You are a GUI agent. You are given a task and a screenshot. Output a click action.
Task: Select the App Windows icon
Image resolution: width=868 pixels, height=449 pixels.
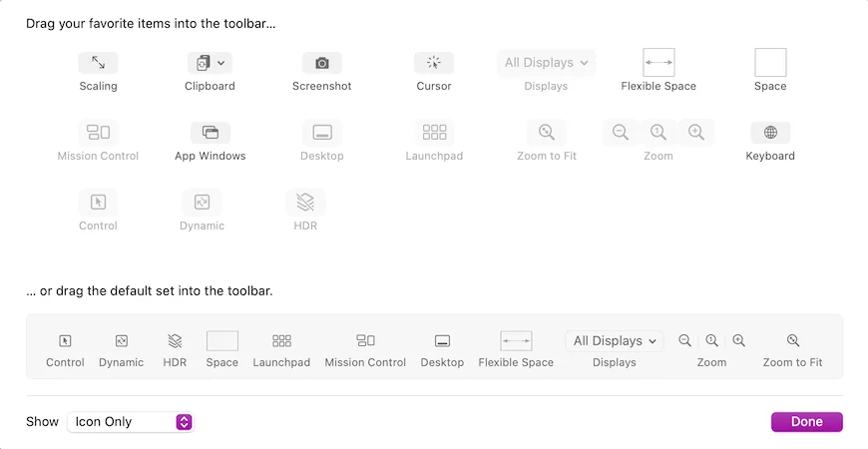click(x=210, y=133)
